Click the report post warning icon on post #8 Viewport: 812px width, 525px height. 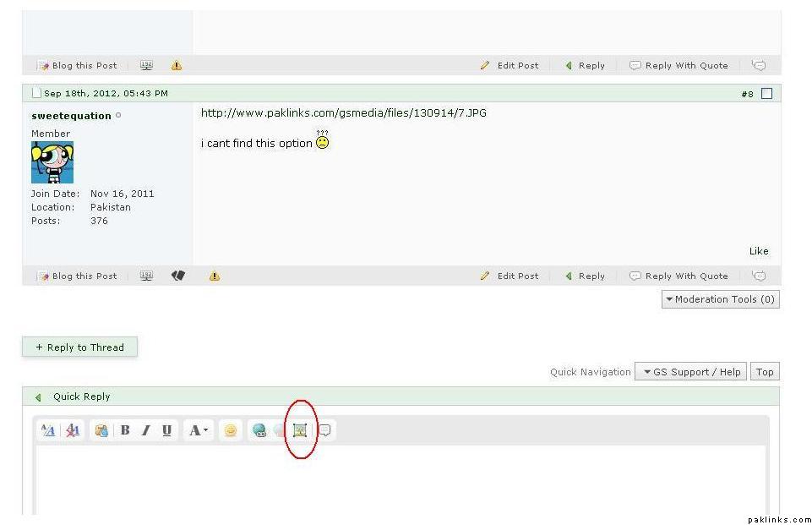pyautogui.click(x=215, y=276)
